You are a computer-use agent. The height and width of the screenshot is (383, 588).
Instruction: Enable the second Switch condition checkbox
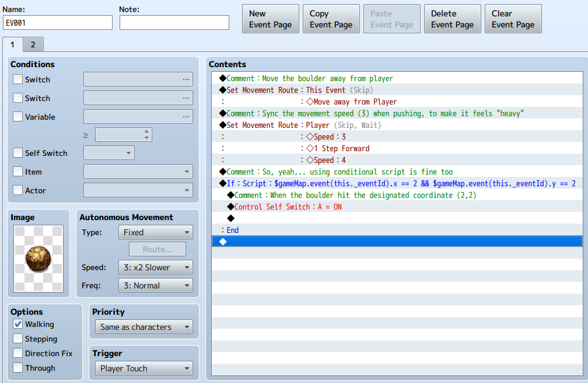point(17,98)
